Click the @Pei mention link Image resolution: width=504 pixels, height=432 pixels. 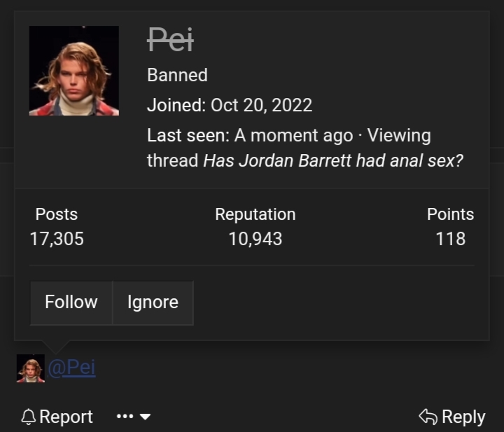71,368
